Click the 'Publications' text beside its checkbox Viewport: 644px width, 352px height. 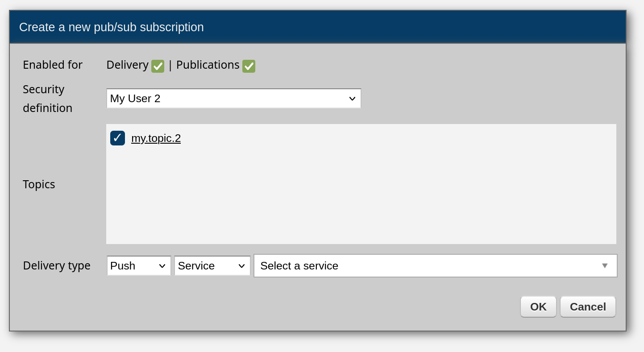[208, 65]
